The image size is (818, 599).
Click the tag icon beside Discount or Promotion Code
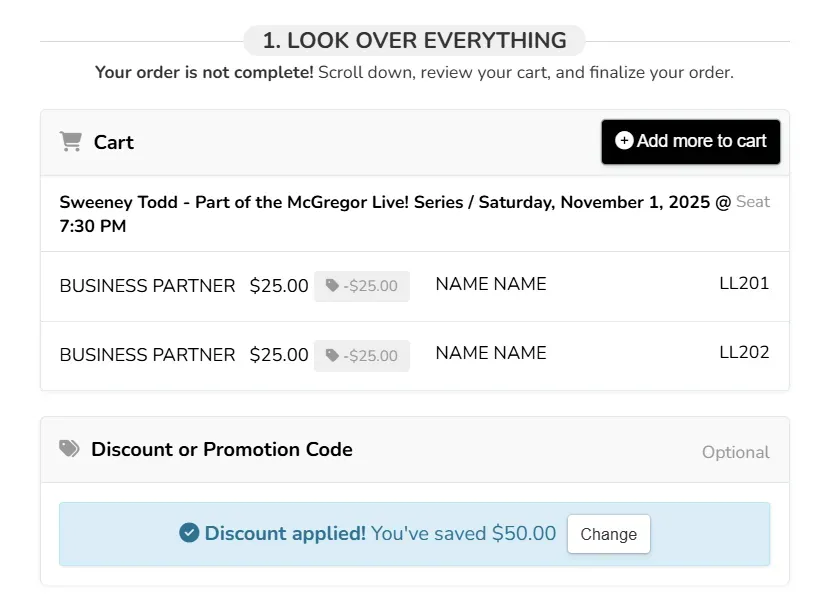coord(69,449)
